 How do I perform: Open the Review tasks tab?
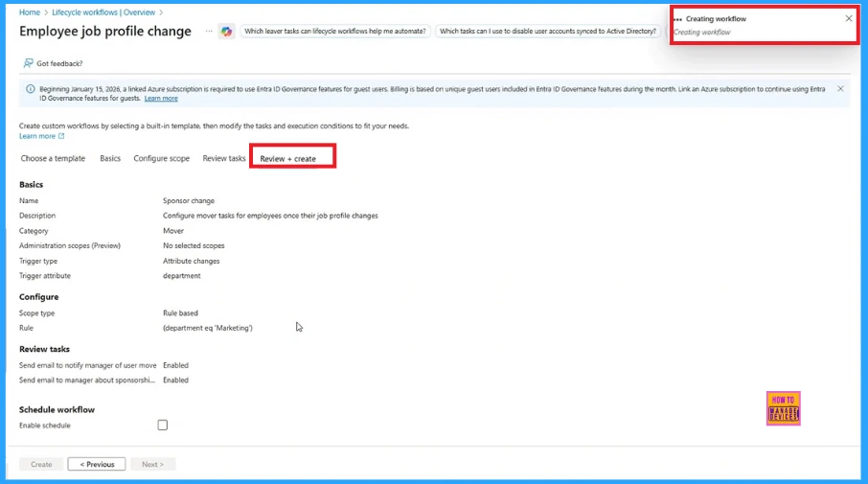[x=223, y=158]
